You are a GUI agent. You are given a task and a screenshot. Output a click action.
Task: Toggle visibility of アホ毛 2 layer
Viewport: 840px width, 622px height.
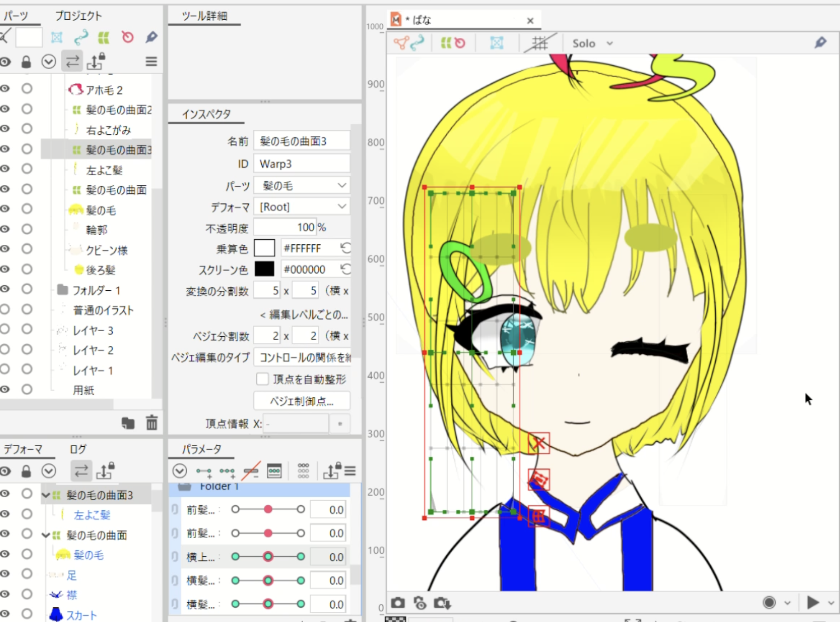[5, 89]
